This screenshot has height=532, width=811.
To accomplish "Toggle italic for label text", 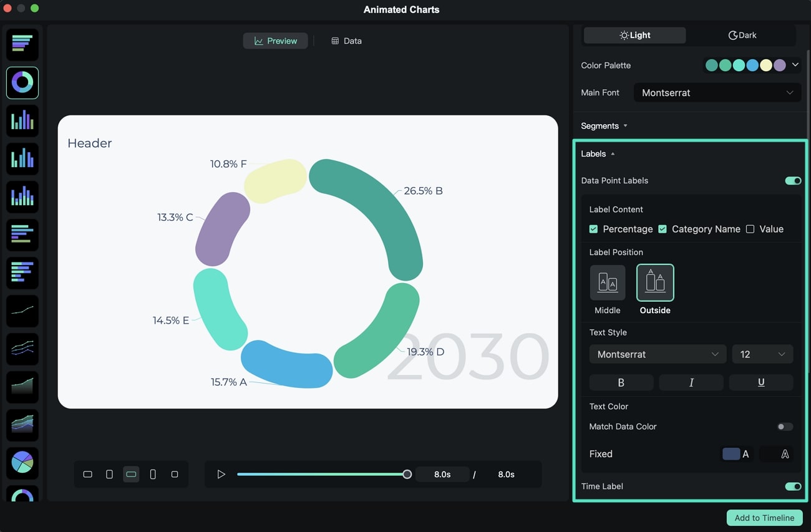I will (x=691, y=382).
